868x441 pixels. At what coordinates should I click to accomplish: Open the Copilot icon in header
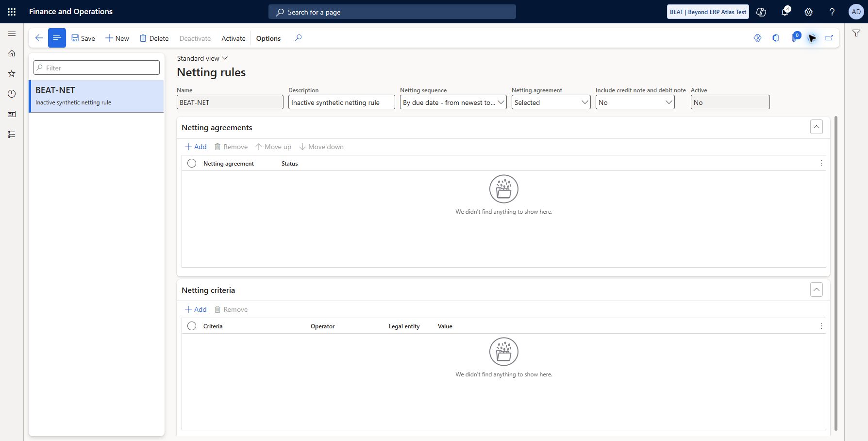coord(761,12)
